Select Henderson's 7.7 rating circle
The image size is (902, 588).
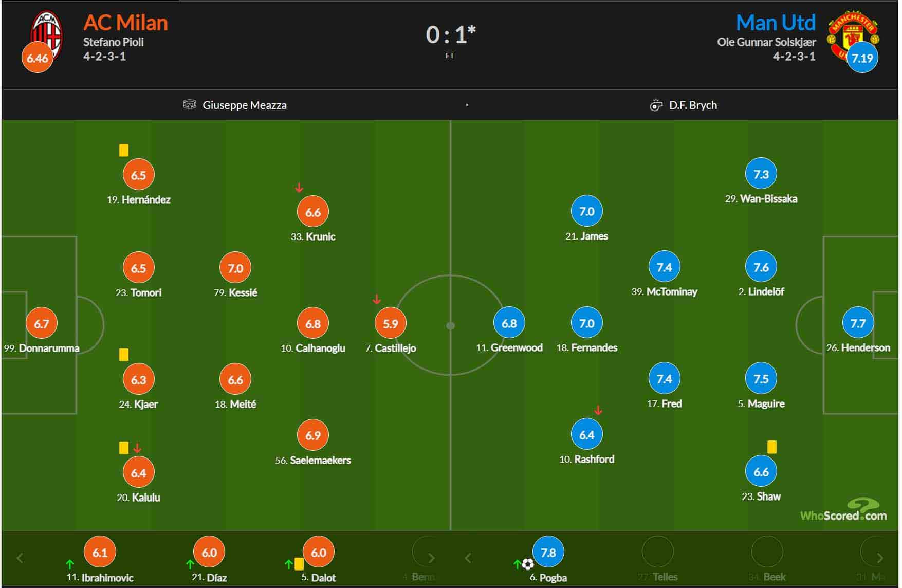(x=858, y=323)
